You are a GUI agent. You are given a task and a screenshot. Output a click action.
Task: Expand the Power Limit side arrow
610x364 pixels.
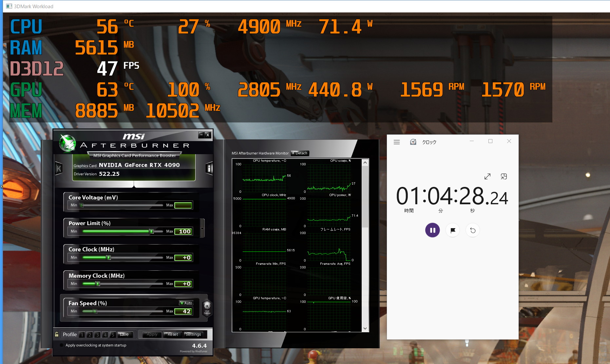click(202, 228)
